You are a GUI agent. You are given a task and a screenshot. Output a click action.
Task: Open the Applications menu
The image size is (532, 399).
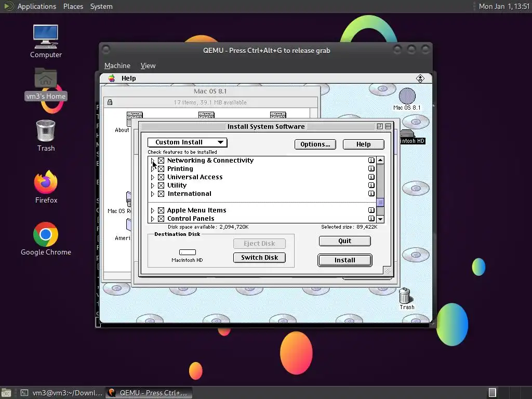[x=37, y=6]
